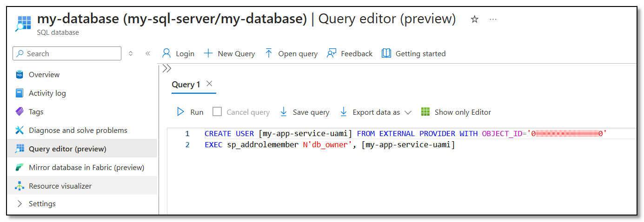The width and height of the screenshot is (644, 222).
Task: Toggle the Cancel query checkbox
Action: coord(217,112)
